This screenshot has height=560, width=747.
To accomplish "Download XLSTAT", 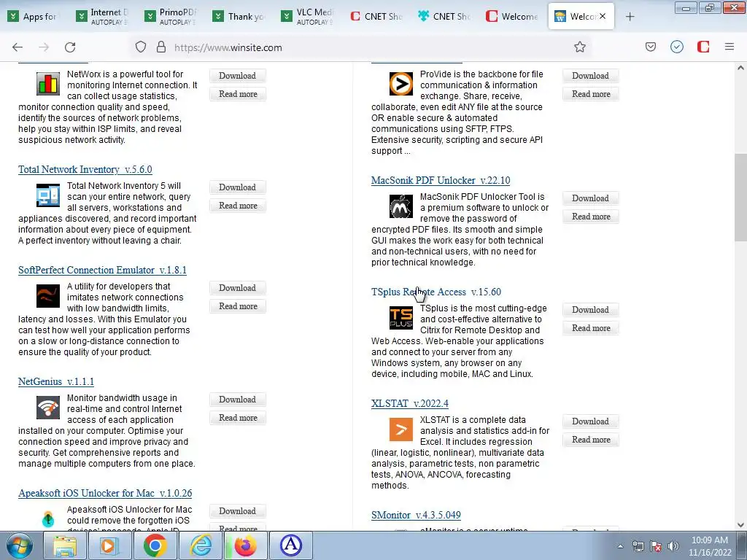I will click(590, 421).
